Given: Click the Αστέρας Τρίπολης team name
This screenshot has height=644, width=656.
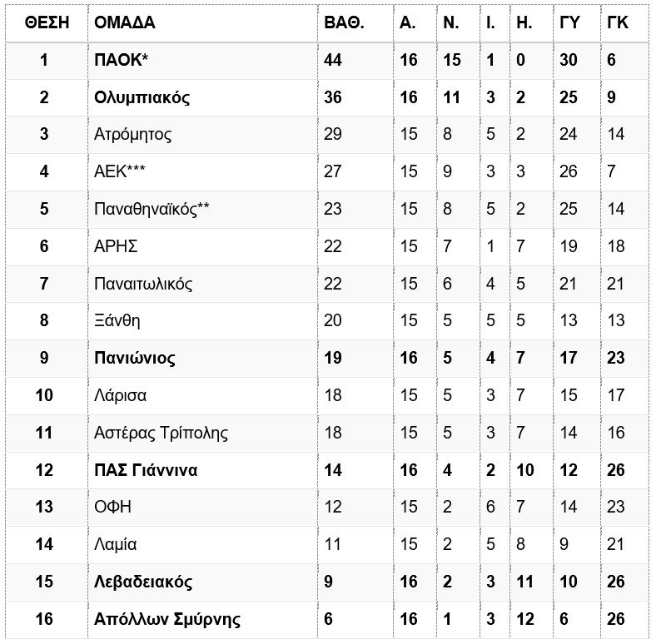Looking at the screenshot, I should point(161,433).
